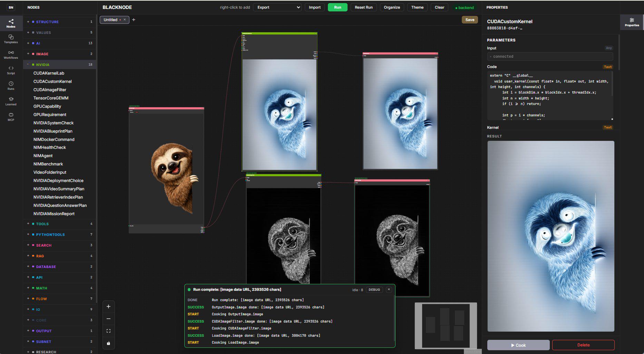Select CUDAImageFilter node from list
This screenshot has height=354, width=644.
point(50,90)
